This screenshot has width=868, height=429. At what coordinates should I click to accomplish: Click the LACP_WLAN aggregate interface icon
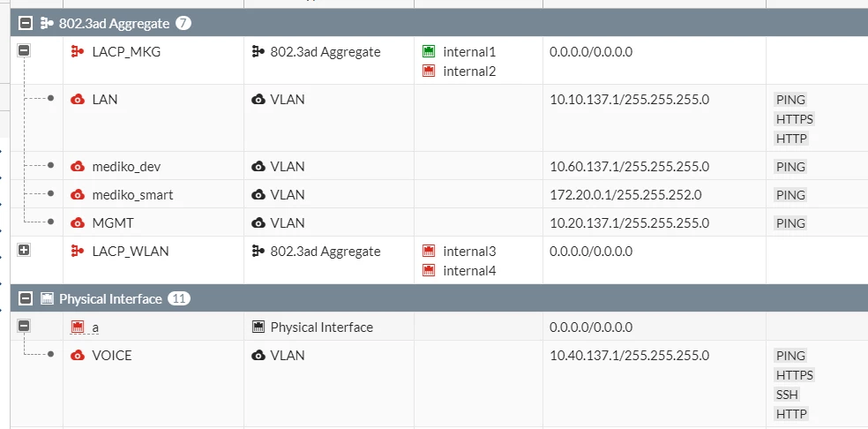78,252
